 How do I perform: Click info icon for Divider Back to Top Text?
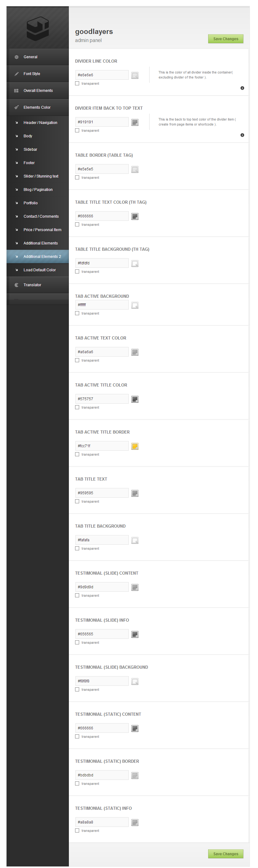point(242,135)
